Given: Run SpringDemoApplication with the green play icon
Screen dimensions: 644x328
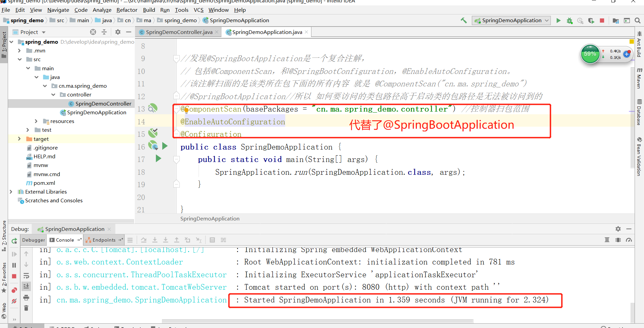Looking at the screenshot, I should 558,20.
